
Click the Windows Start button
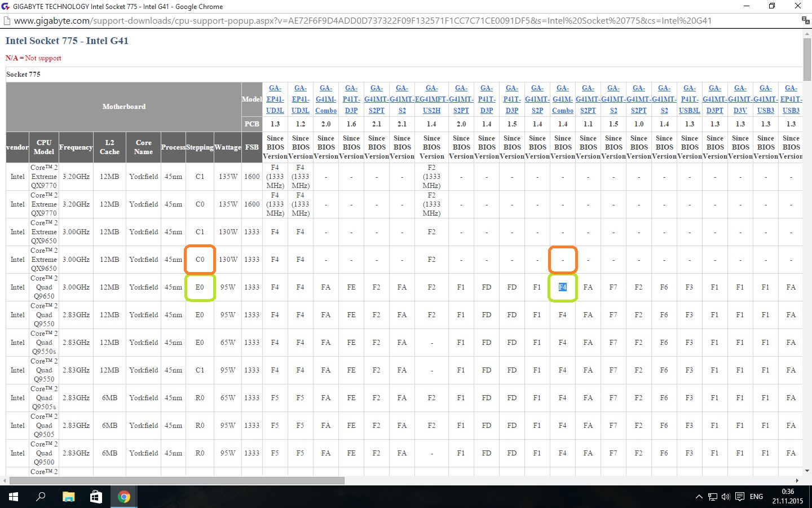coord(13,497)
